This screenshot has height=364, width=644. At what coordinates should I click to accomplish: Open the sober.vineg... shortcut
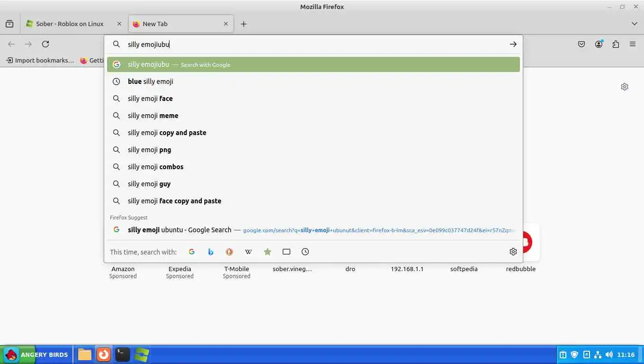(293, 269)
